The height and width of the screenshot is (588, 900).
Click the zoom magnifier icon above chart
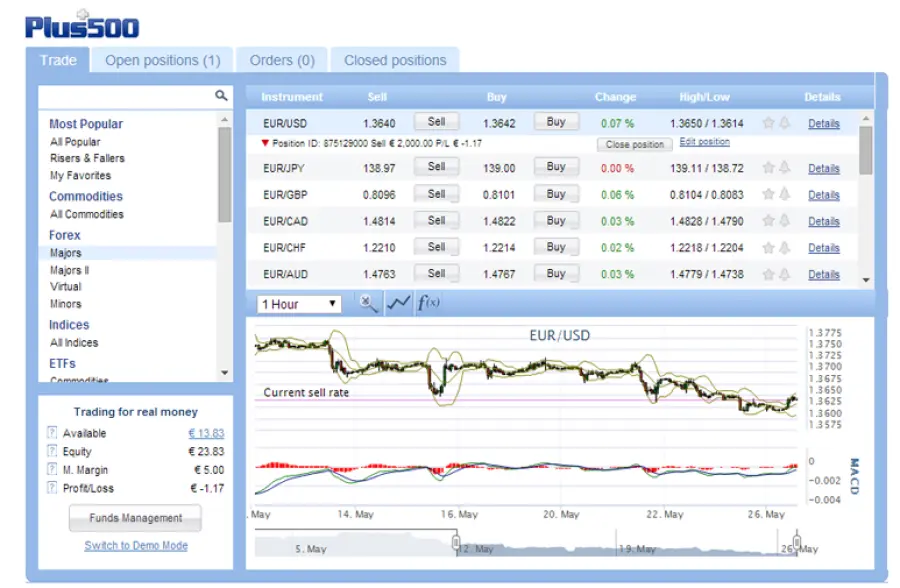[x=368, y=302]
